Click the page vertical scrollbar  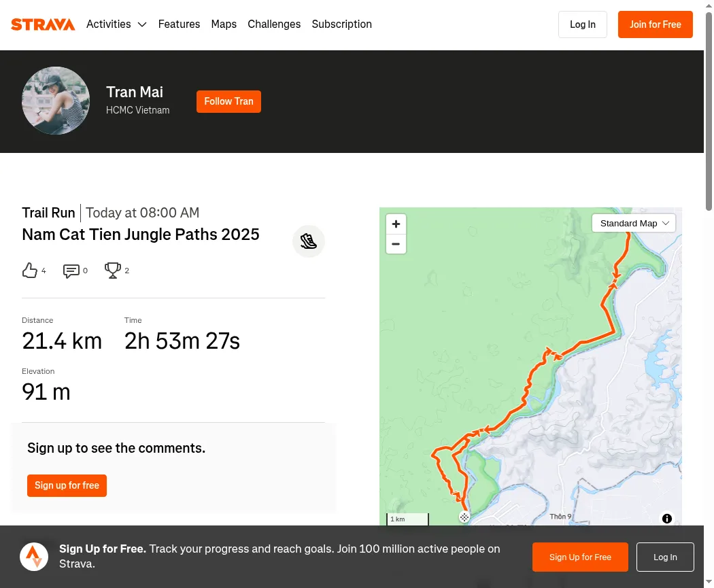point(709,111)
